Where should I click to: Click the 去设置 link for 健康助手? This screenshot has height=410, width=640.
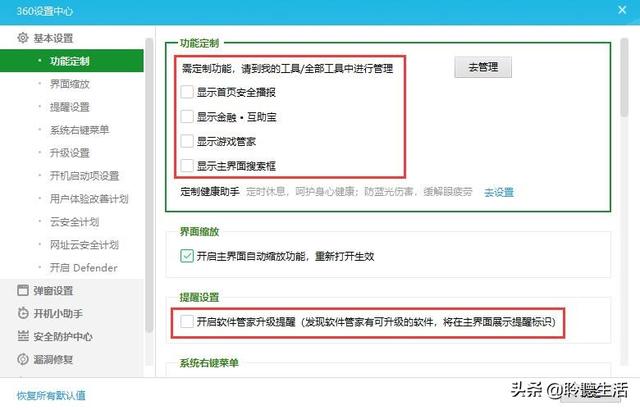(499, 192)
